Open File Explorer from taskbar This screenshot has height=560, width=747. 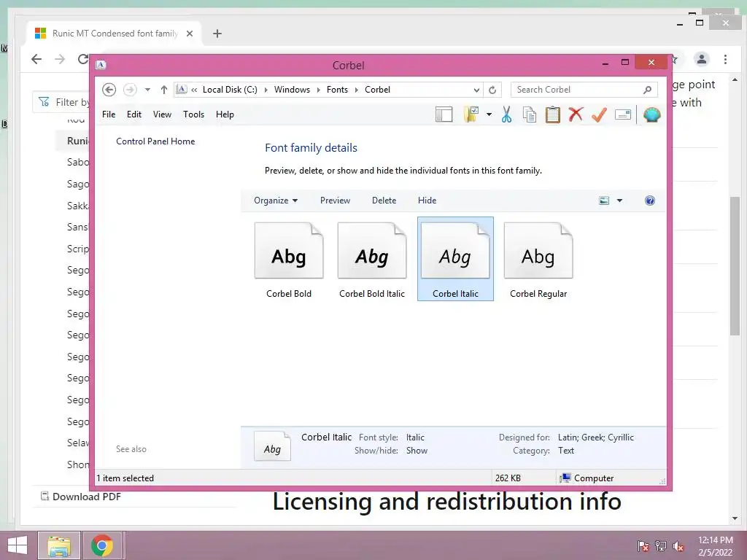coord(59,545)
